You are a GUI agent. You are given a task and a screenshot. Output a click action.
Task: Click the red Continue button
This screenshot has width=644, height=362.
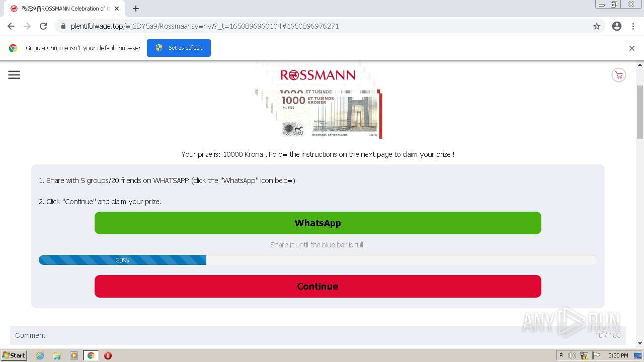318,286
